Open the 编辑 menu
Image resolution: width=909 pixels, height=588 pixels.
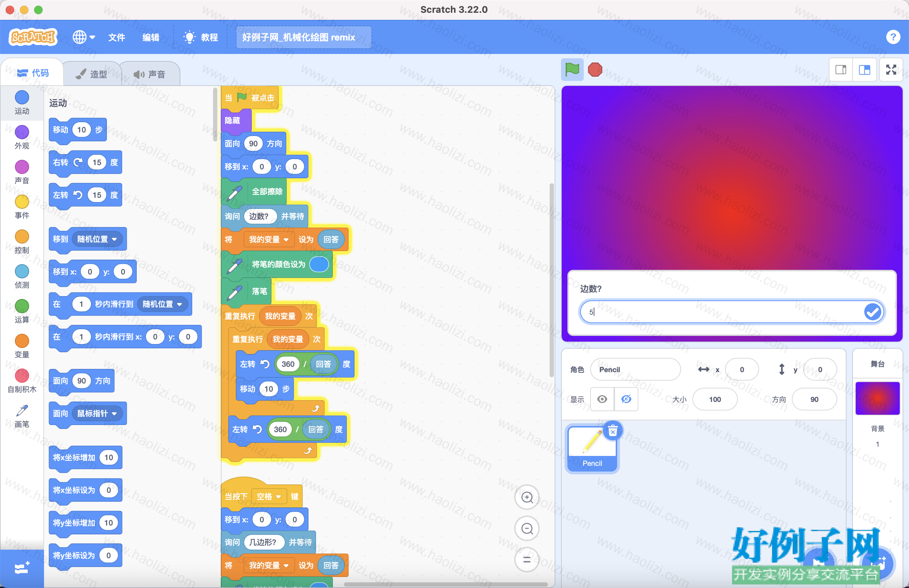point(151,37)
